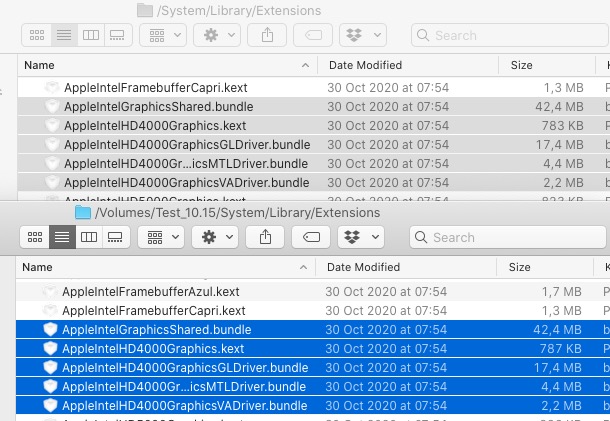Select AppleIntelHD4000GraphicsVADriver.bundle in top window

(314, 183)
